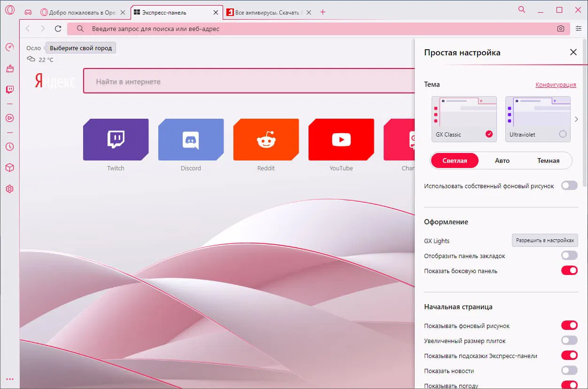Open Easy Setup sliders icon
This screenshot has height=389, width=588.
(579, 29)
